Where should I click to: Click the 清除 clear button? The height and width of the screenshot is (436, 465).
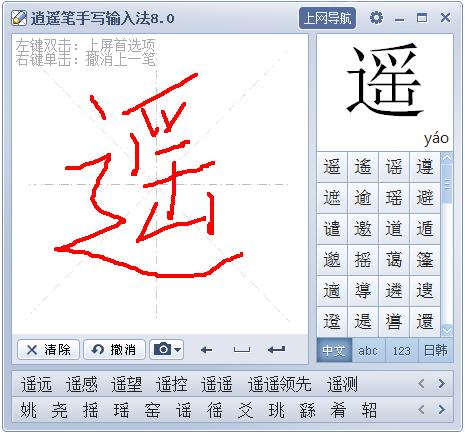[48, 350]
